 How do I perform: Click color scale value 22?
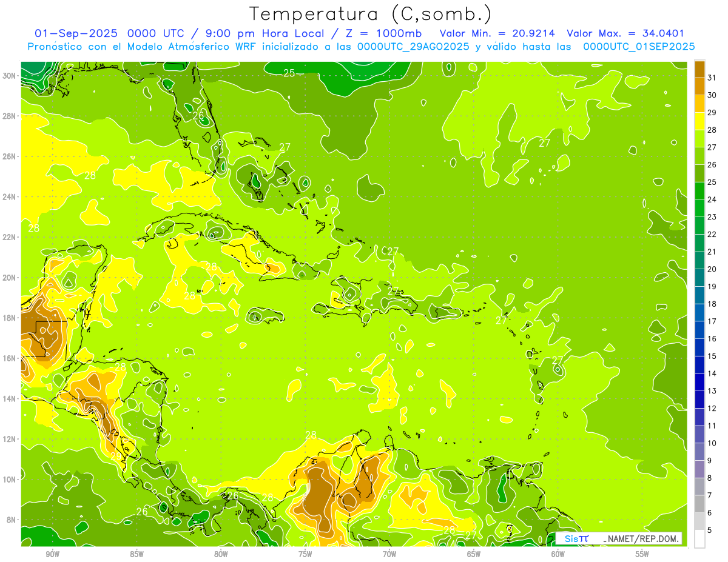(x=712, y=235)
